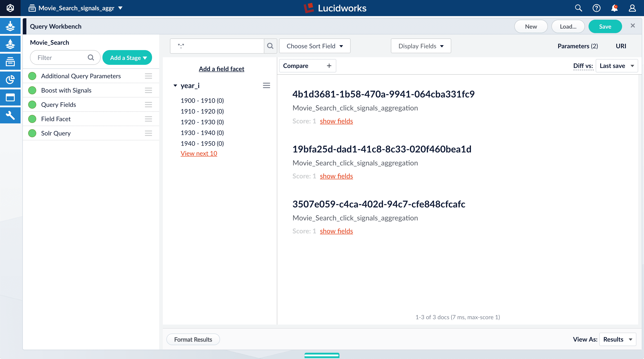Open the Indexing sidebar icon

point(10,26)
